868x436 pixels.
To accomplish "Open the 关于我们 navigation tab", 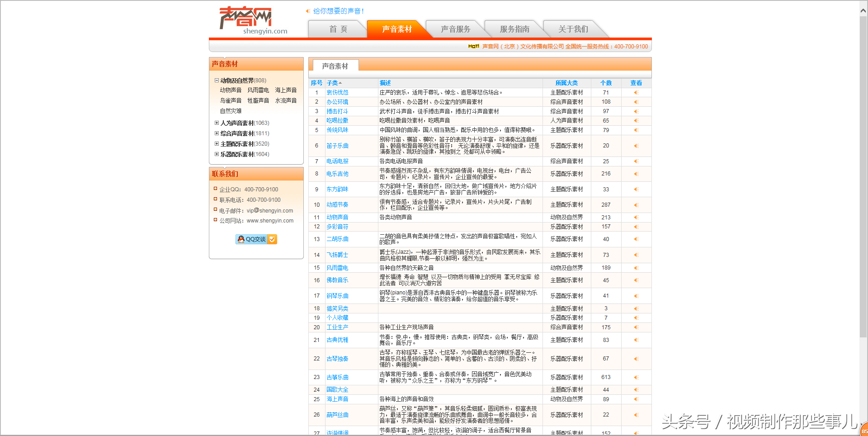I will pyautogui.click(x=573, y=29).
